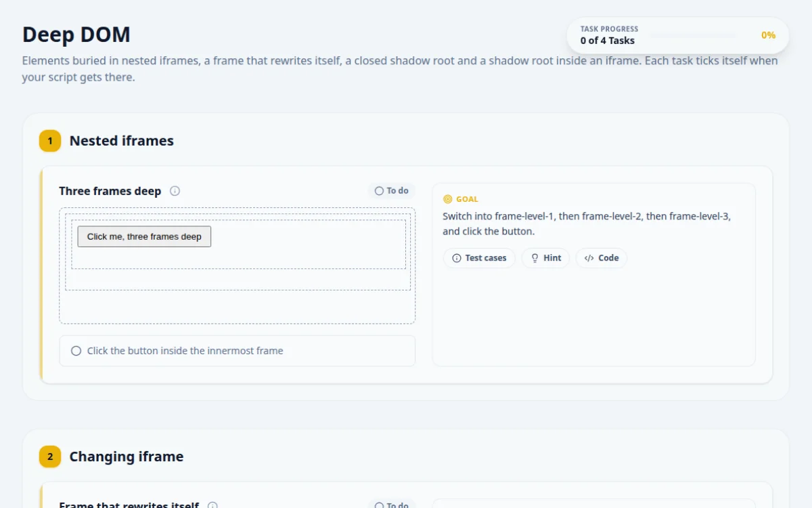Click the info icon beside Frame that rewrites itself
The width and height of the screenshot is (812, 508).
point(212,506)
